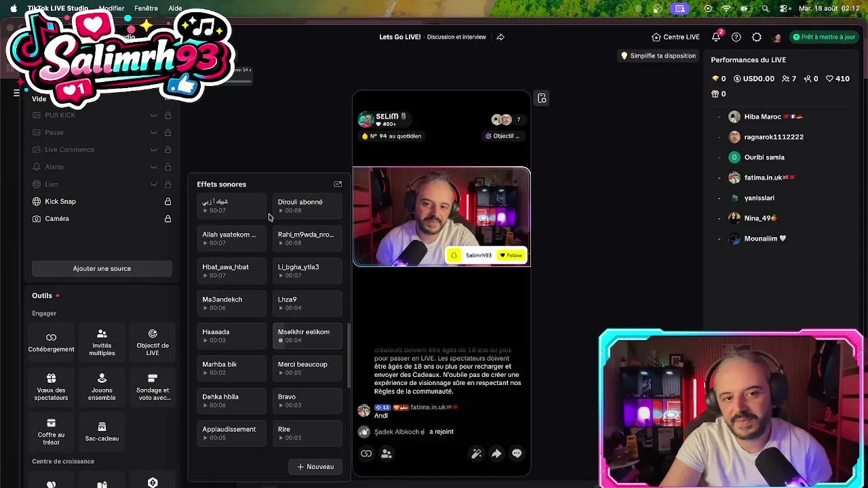Click Prêt à mettre à jour button

(x=825, y=37)
